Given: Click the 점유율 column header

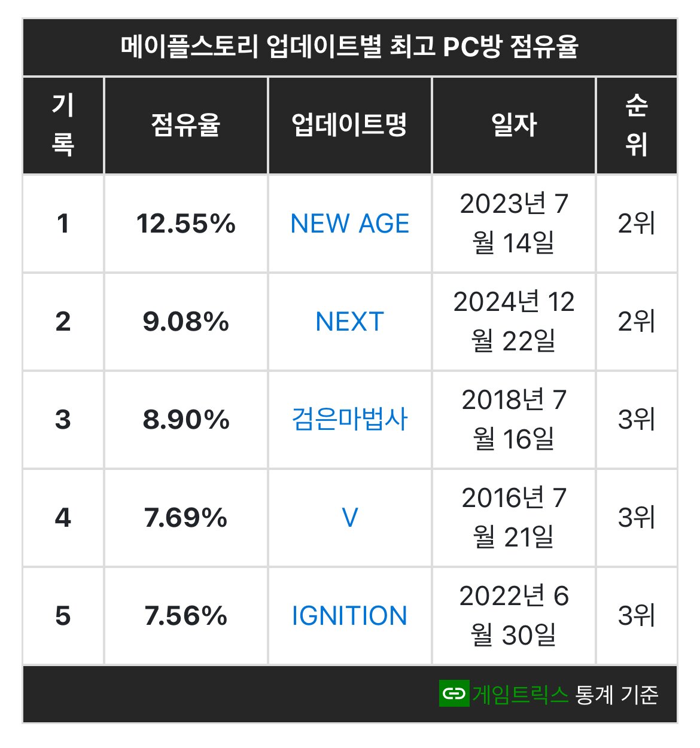Looking at the screenshot, I should [186, 126].
